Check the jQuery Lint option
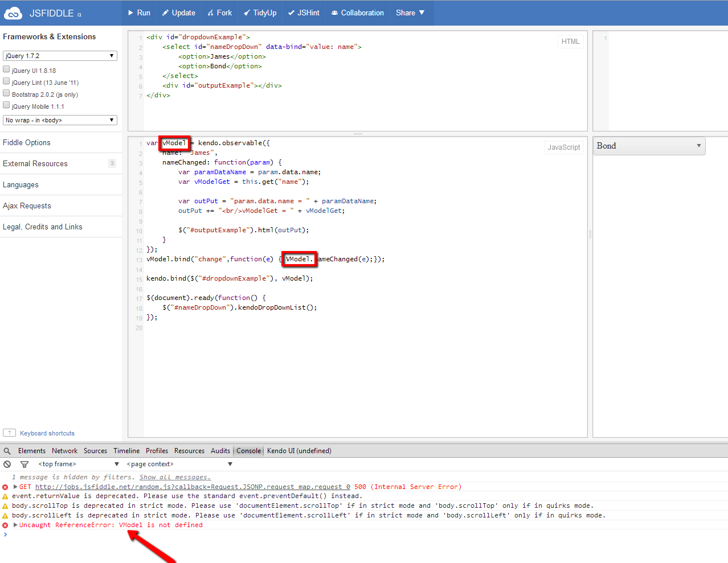The height and width of the screenshot is (563, 728). point(6,81)
